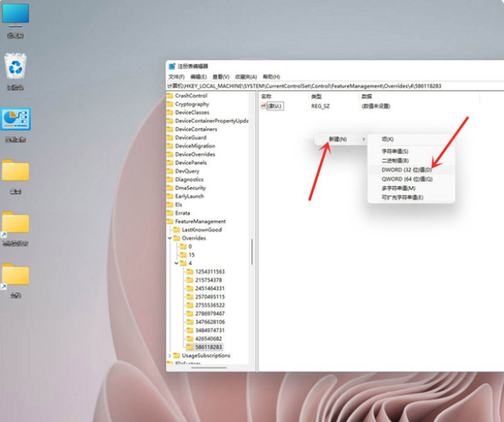Image resolution: width=504 pixels, height=422 pixels.
Task: Click the registry path address bar
Action: point(325,86)
